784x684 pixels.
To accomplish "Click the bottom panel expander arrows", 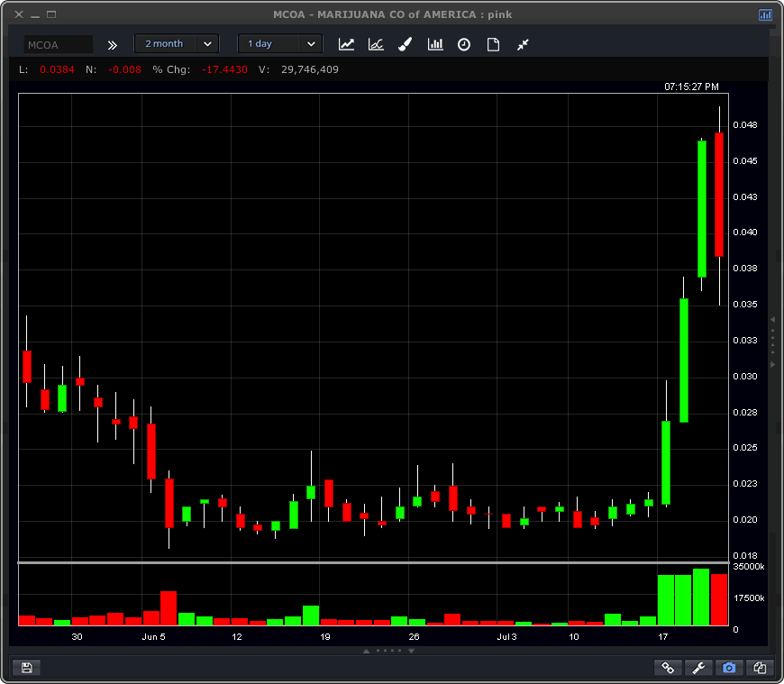I will click(x=392, y=650).
